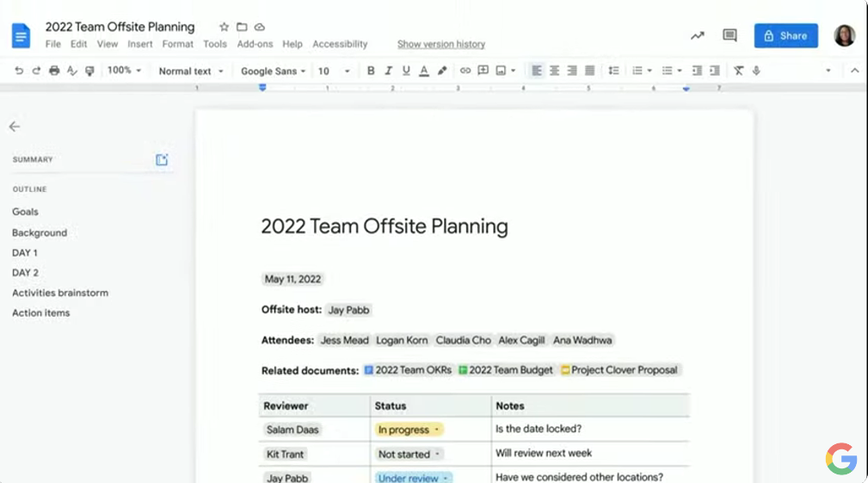The image size is (868, 483).
Task: Open the Edit menu
Action: 78,44
